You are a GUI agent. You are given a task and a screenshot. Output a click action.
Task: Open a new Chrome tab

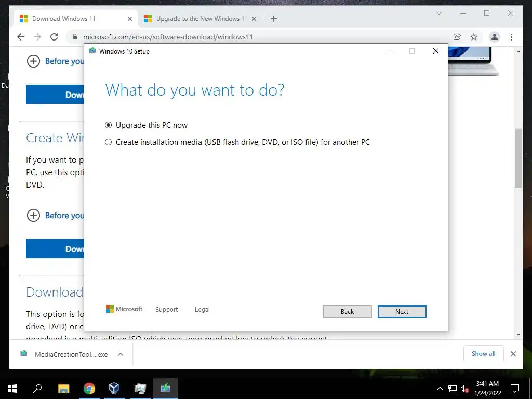pyautogui.click(x=274, y=19)
